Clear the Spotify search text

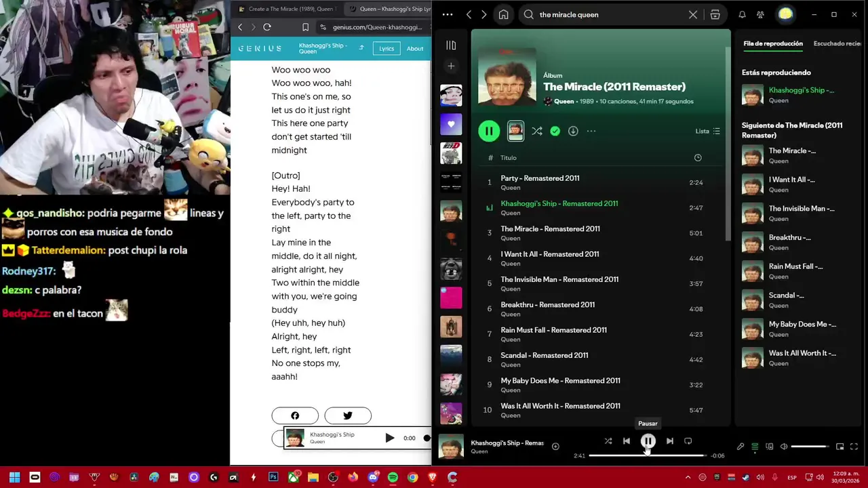click(x=693, y=14)
